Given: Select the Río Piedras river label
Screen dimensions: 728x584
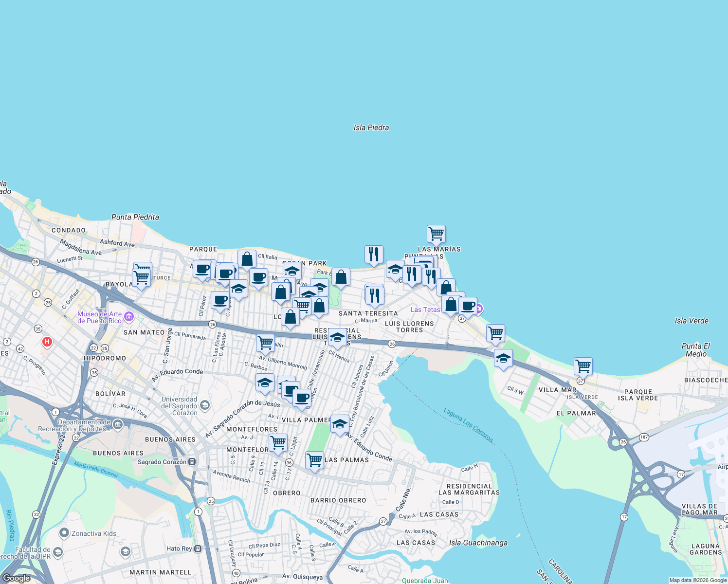Looking at the screenshot, I should tap(10, 525).
